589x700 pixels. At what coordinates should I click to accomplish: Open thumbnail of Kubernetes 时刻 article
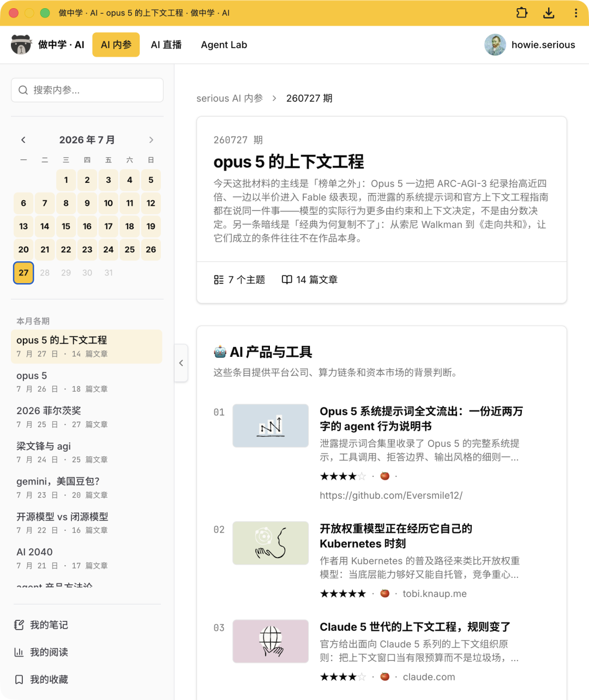(x=271, y=543)
